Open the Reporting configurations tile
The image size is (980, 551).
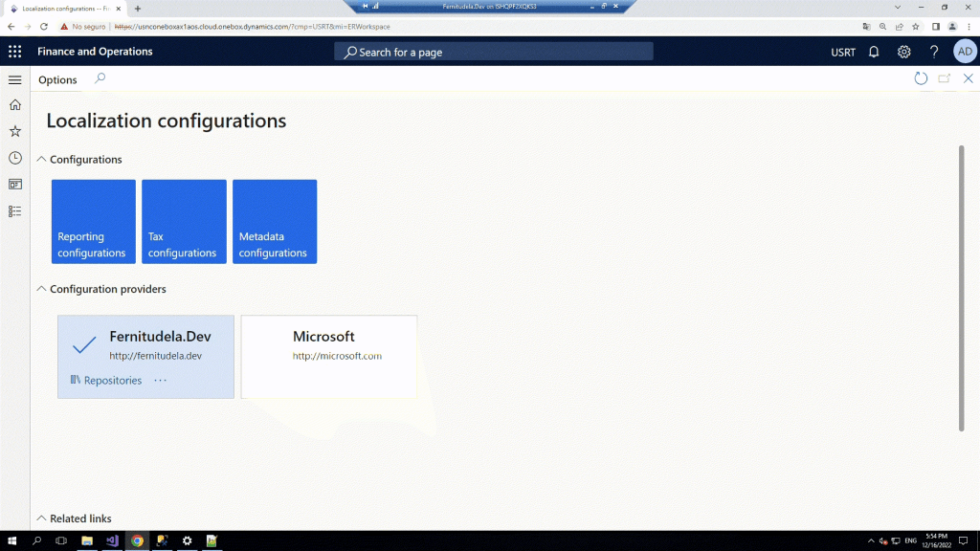coord(93,222)
